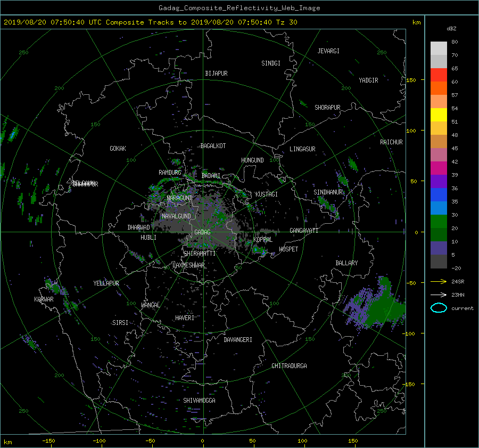Image resolution: width=479 pixels, height=448 pixels.
Task: Click the HOSPET city label
Action: coord(288,249)
